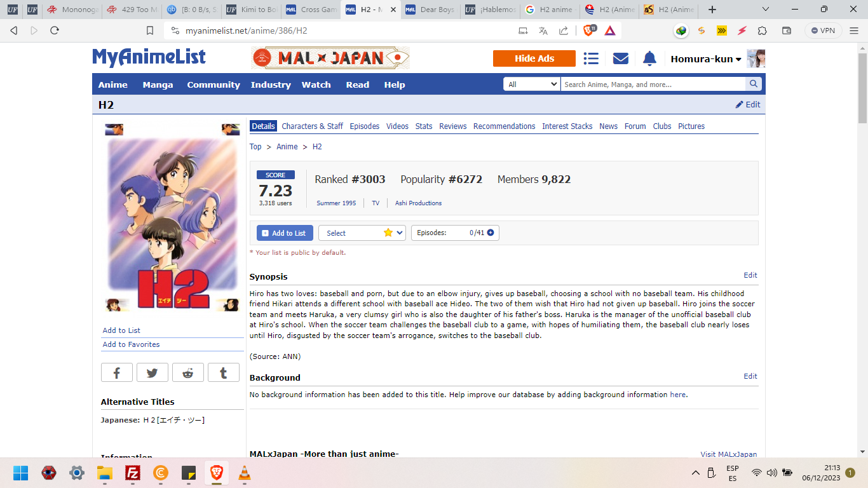The width and height of the screenshot is (868, 488).
Task: Expand the Homura-kun user menu
Action: 706,58
